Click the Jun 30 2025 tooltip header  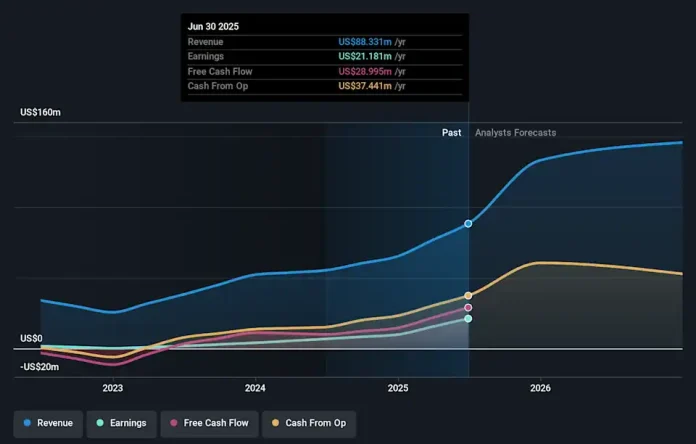click(212, 26)
